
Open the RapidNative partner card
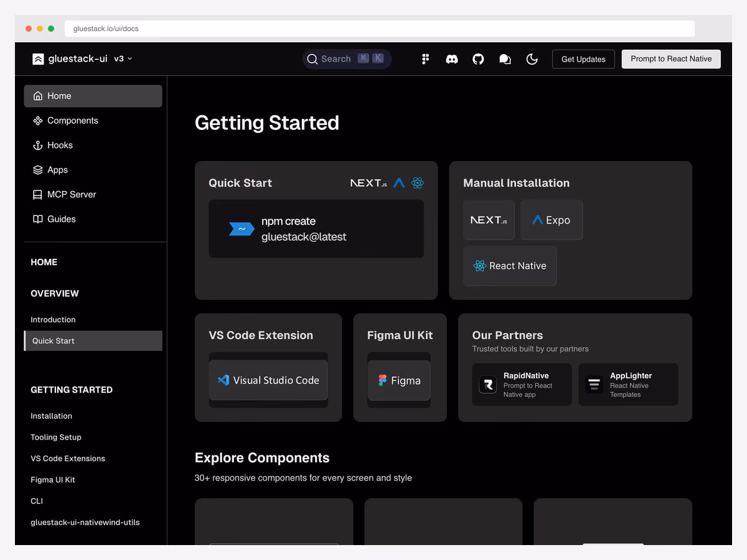pyautogui.click(x=522, y=385)
